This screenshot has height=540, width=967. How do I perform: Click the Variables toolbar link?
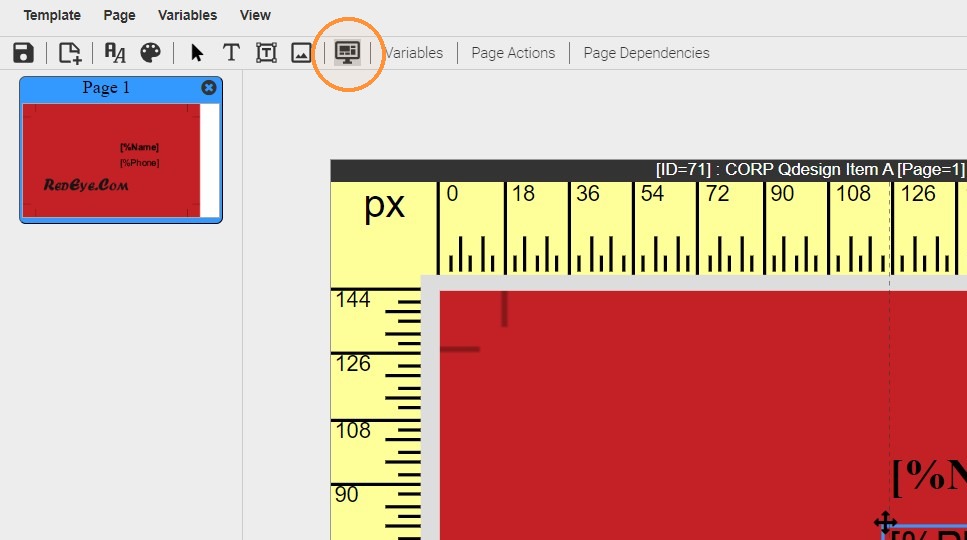pyautogui.click(x=413, y=53)
